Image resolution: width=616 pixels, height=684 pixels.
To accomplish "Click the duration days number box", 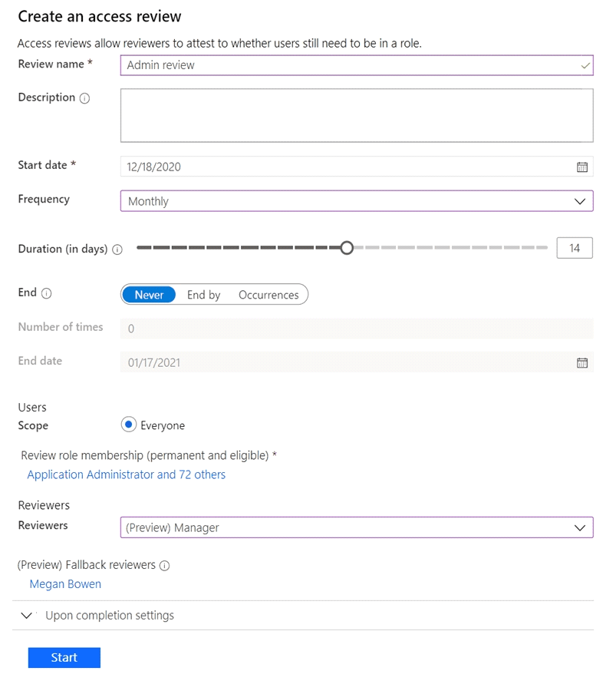I will click(x=575, y=248).
